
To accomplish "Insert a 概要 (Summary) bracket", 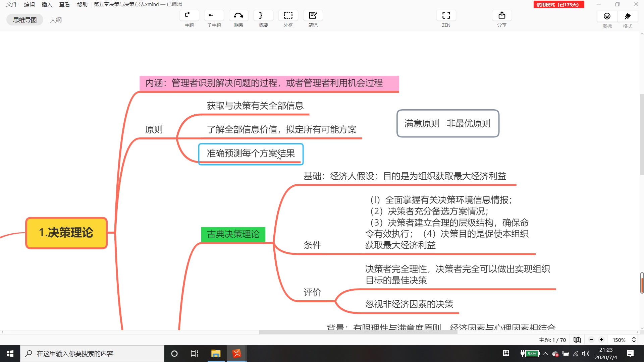I will pyautogui.click(x=263, y=15).
